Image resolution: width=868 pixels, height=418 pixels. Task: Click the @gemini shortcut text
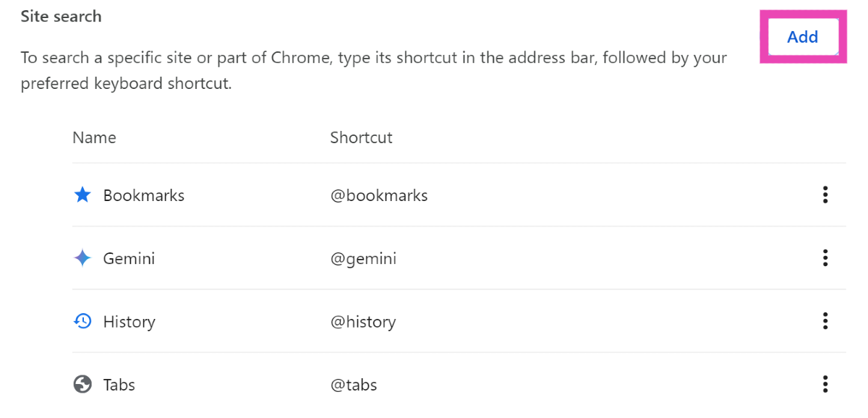(x=363, y=258)
